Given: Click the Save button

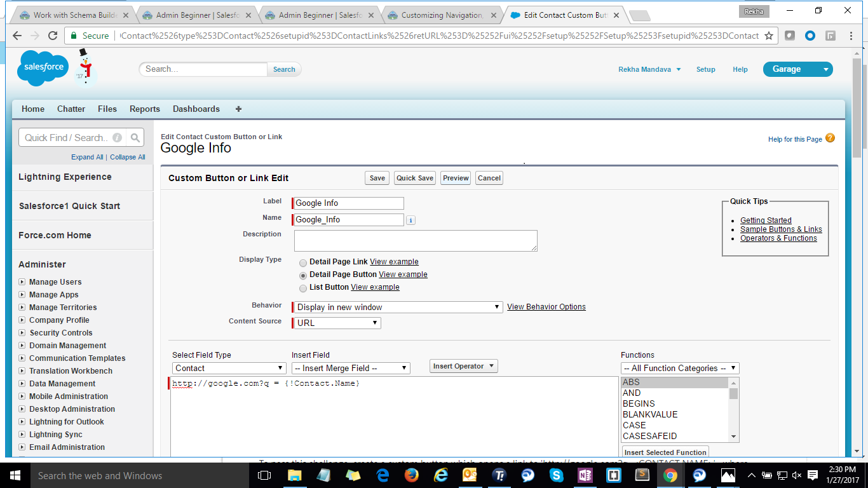Looking at the screenshot, I should tap(377, 178).
